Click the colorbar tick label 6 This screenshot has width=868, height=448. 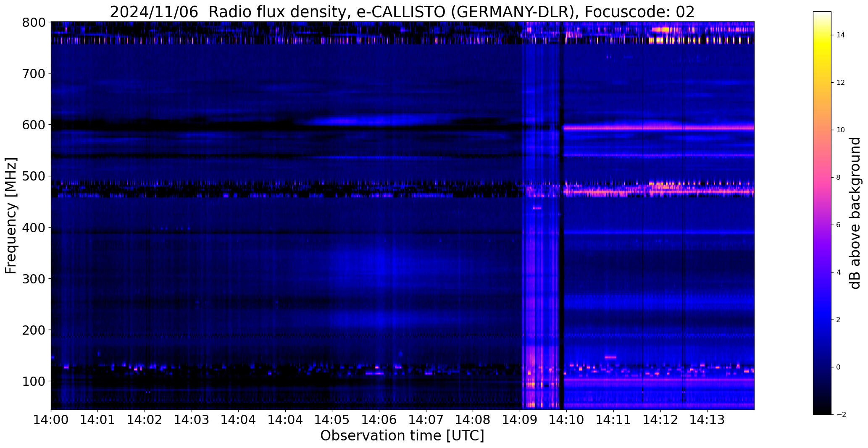(x=839, y=225)
